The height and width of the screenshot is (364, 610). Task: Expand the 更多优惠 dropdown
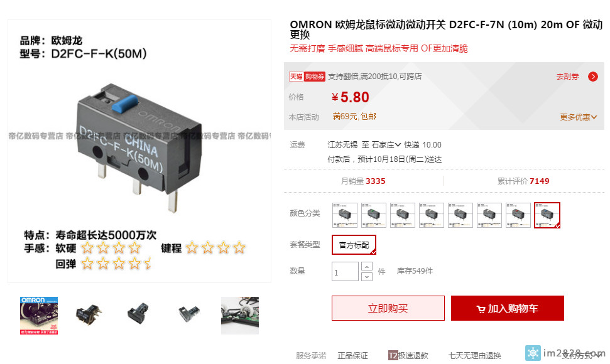tap(578, 117)
